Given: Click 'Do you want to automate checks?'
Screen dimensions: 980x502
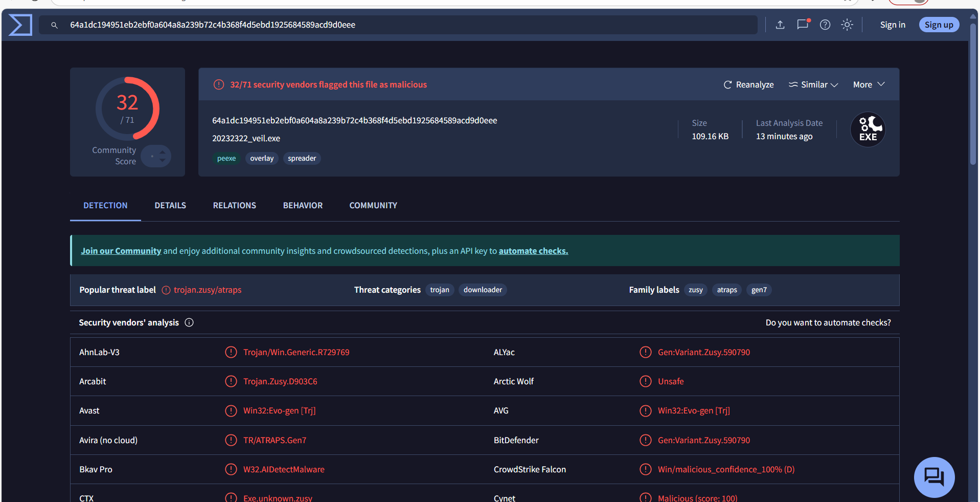Looking at the screenshot, I should coord(828,322).
